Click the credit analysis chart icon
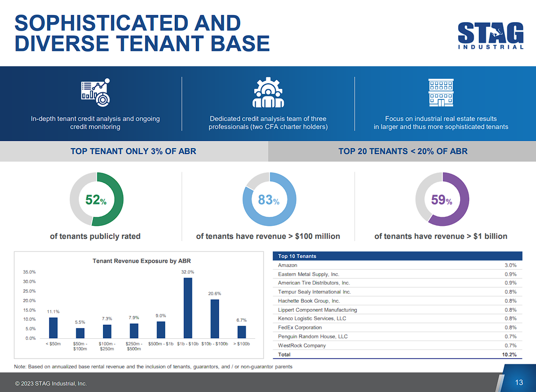This screenshot has width=536, height=392. [95, 93]
